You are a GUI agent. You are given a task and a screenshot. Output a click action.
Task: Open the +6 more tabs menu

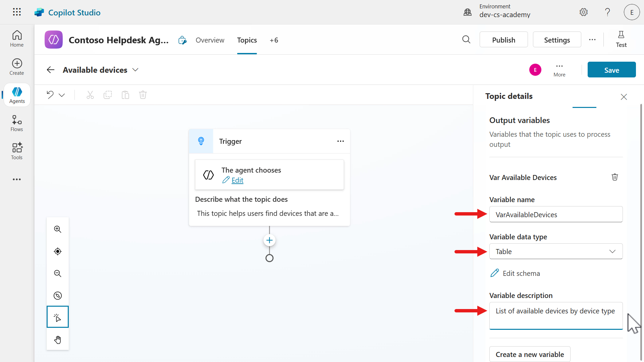[274, 40]
